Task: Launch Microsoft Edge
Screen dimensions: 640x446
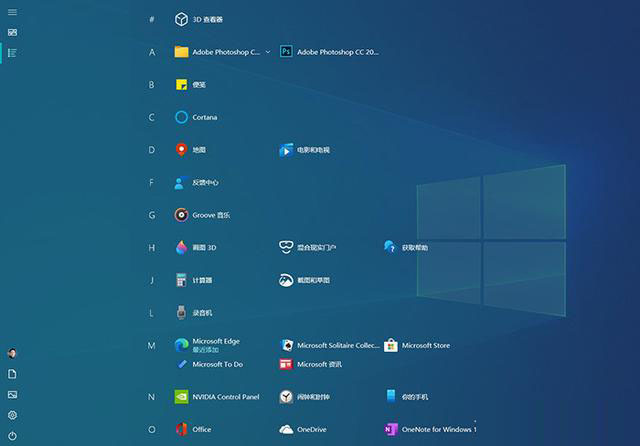Action: [x=207, y=345]
